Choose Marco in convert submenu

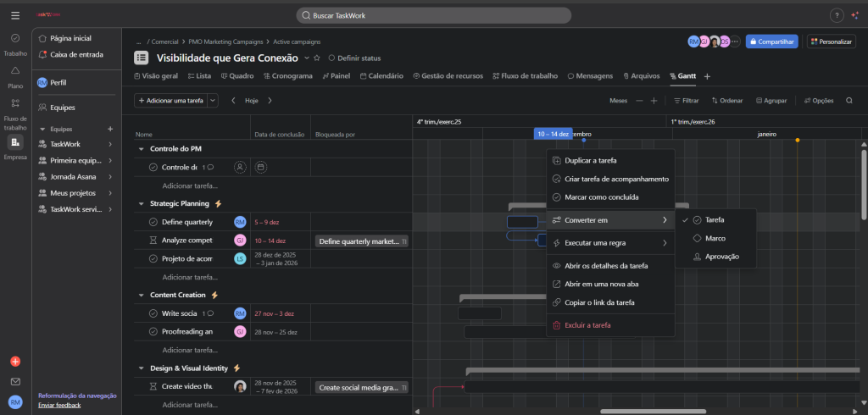click(x=715, y=238)
